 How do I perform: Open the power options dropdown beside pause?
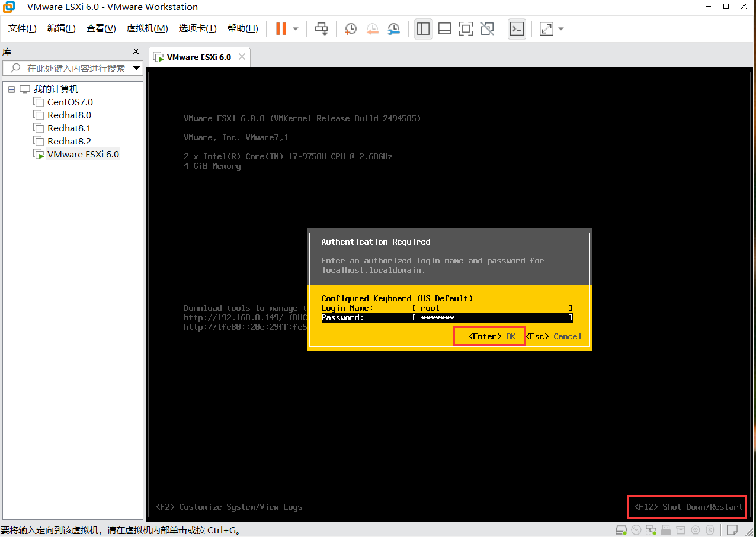(296, 28)
